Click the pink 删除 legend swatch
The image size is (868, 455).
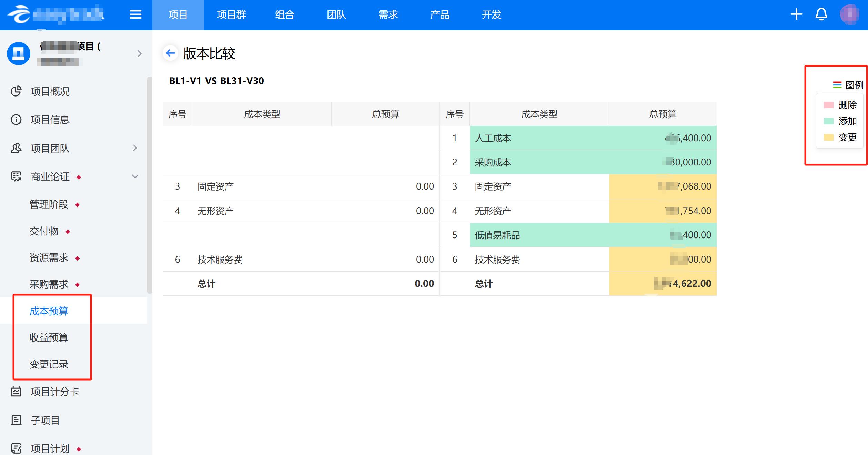828,105
